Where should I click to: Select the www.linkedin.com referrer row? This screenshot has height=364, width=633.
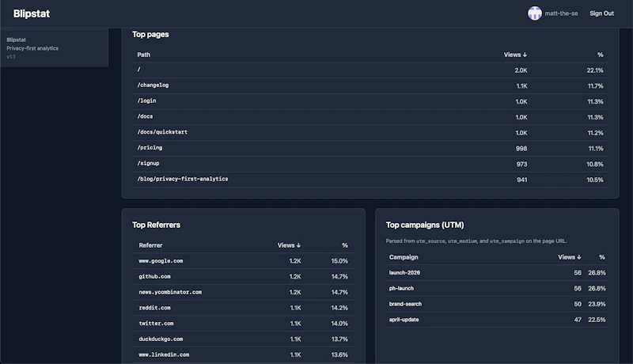click(x=244, y=355)
